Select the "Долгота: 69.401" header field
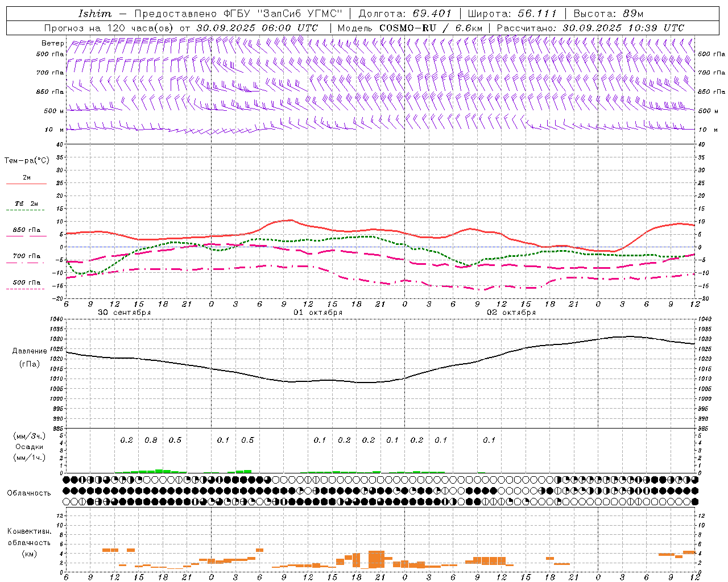The image size is (728, 582). pos(405,14)
